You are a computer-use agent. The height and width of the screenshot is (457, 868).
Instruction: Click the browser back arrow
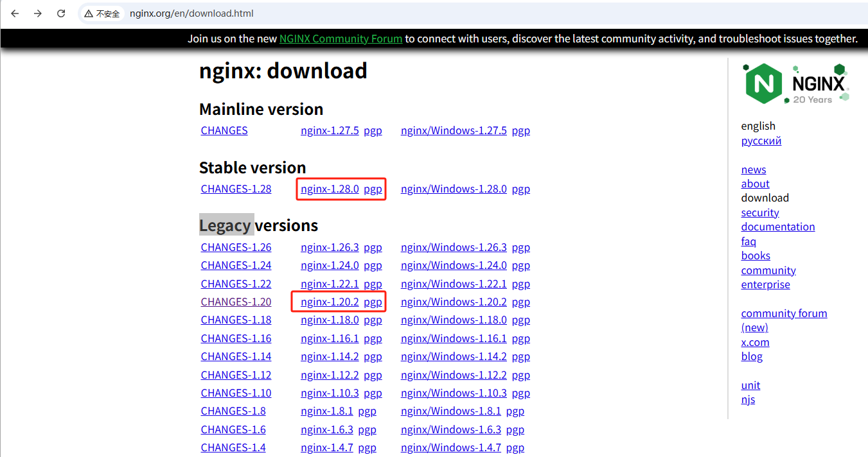click(15, 13)
